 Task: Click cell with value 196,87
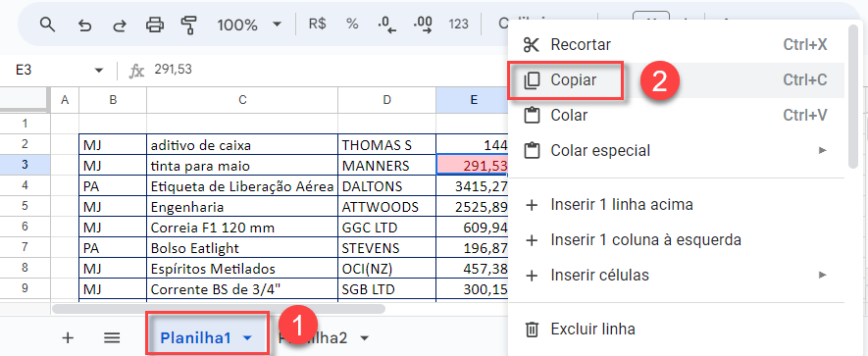tap(472, 247)
